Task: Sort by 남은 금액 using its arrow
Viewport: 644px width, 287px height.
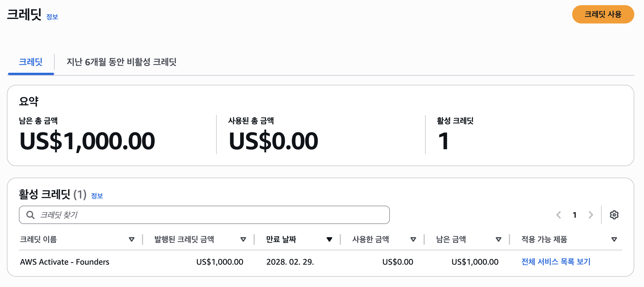Action: [498, 239]
